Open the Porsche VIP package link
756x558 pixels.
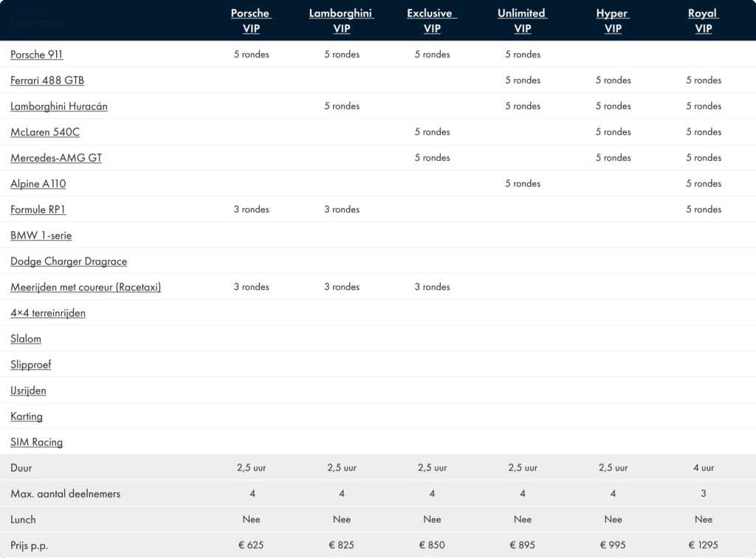251,21
